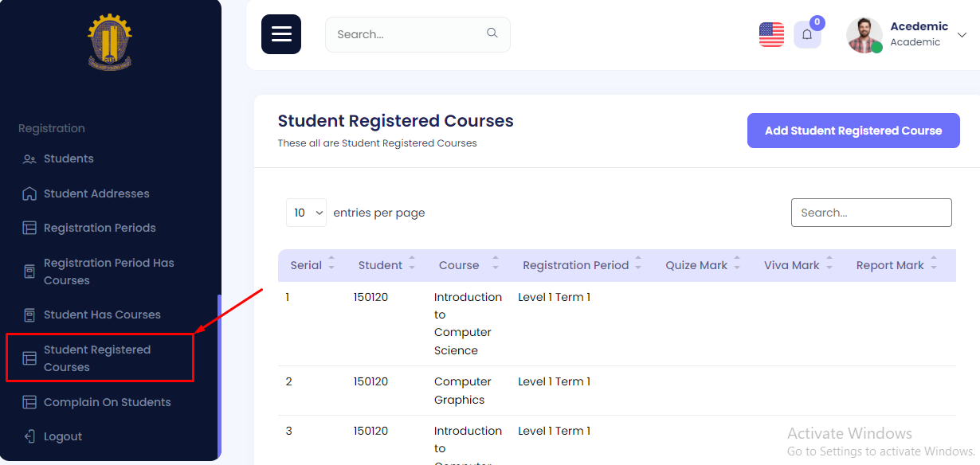Click the Students people icon in sidebar
This screenshot has height=465, width=980.
click(29, 159)
